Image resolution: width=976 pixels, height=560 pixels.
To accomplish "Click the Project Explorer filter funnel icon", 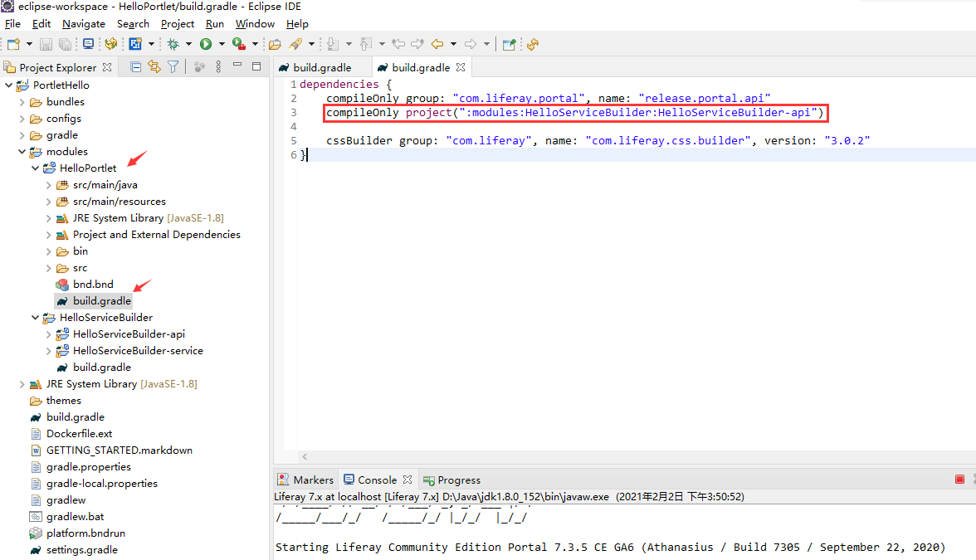I will (x=173, y=66).
